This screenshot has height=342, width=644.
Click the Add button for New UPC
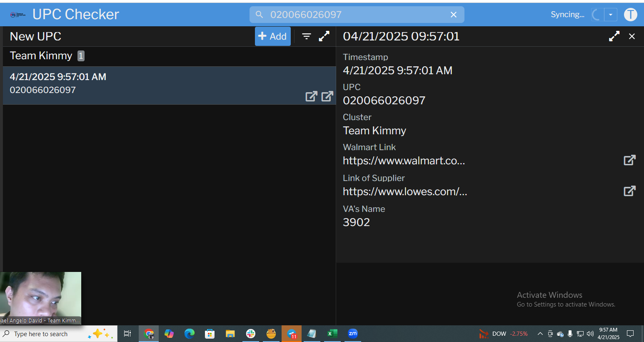tap(272, 36)
